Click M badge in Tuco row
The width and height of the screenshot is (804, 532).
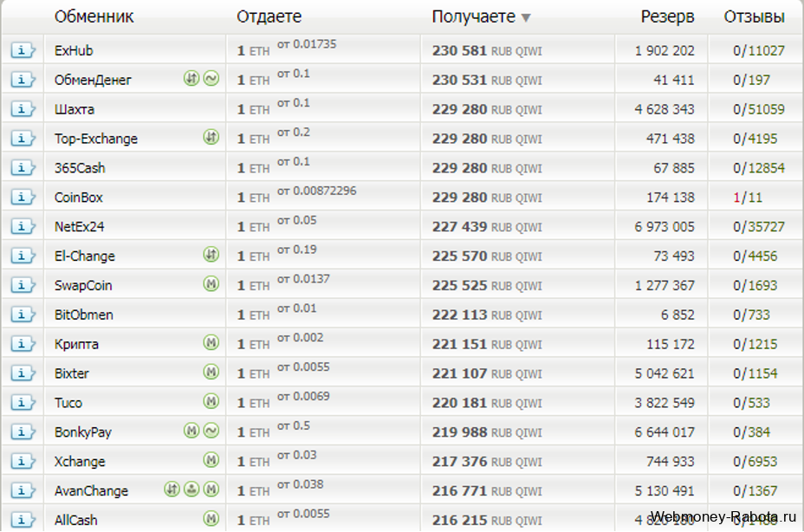pyautogui.click(x=211, y=401)
